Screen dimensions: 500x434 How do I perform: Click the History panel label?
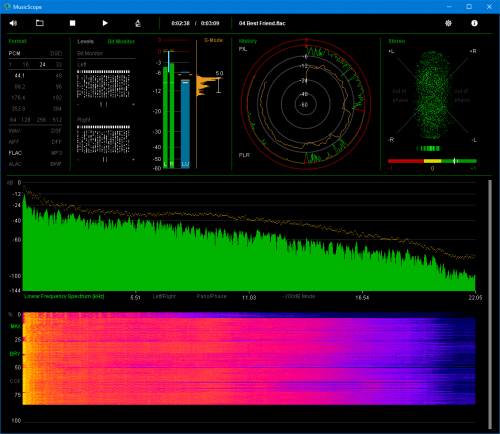(248, 41)
